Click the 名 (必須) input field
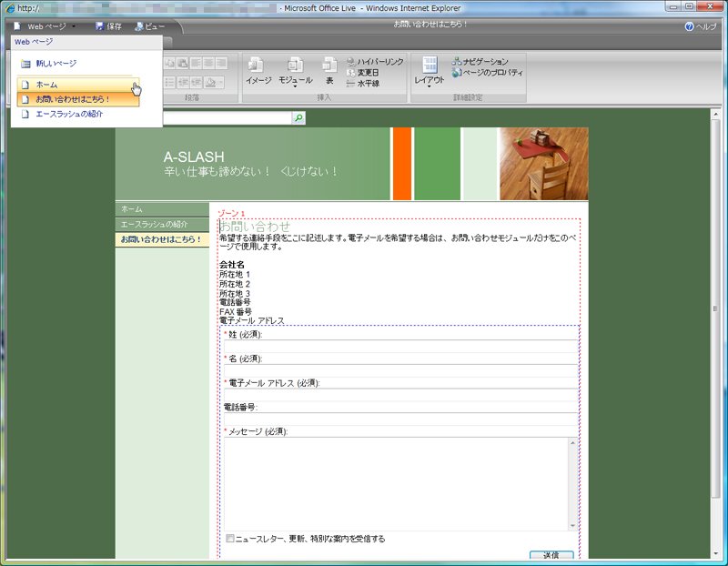Screen dimensions: 728x566 [400, 370]
